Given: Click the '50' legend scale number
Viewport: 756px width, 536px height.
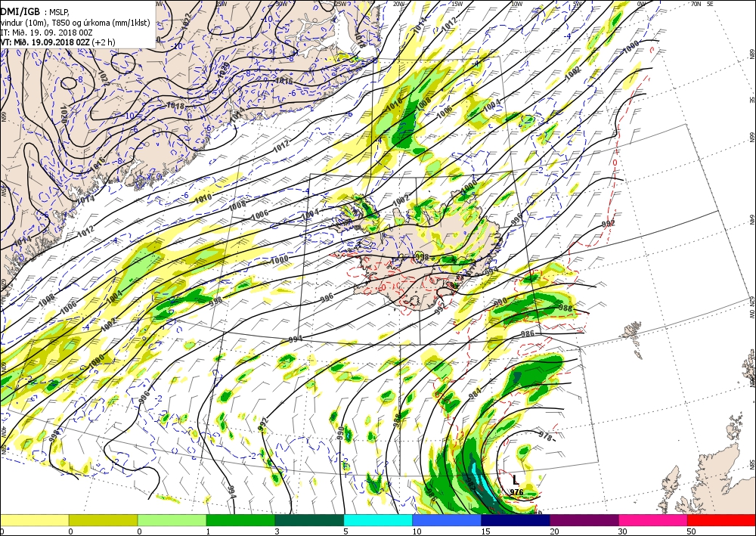Looking at the screenshot, I should pos(692,531).
